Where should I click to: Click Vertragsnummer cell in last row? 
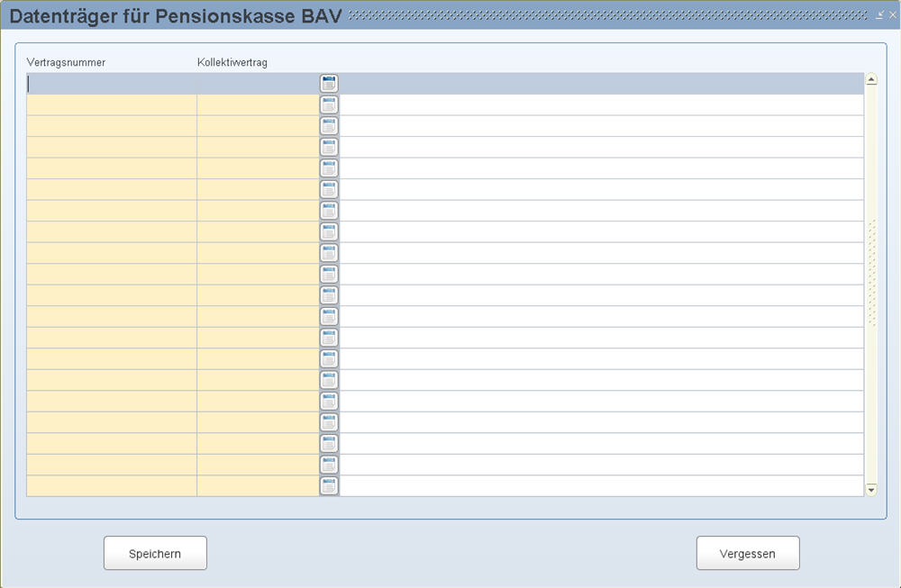click(112, 486)
